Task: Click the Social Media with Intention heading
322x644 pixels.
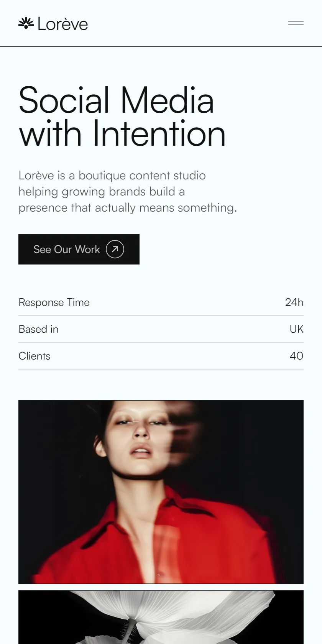Action: point(122,117)
